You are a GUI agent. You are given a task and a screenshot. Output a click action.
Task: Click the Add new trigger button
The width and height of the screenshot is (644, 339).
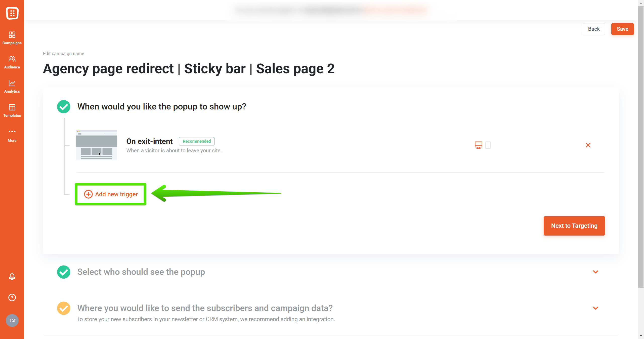coord(111,194)
